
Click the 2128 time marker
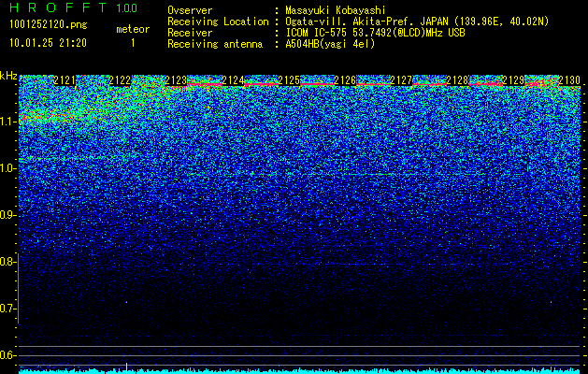(457, 80)
